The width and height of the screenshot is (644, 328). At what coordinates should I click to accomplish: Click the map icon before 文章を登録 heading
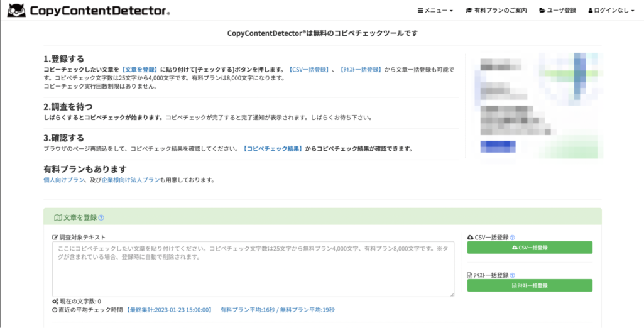(58, 218)
